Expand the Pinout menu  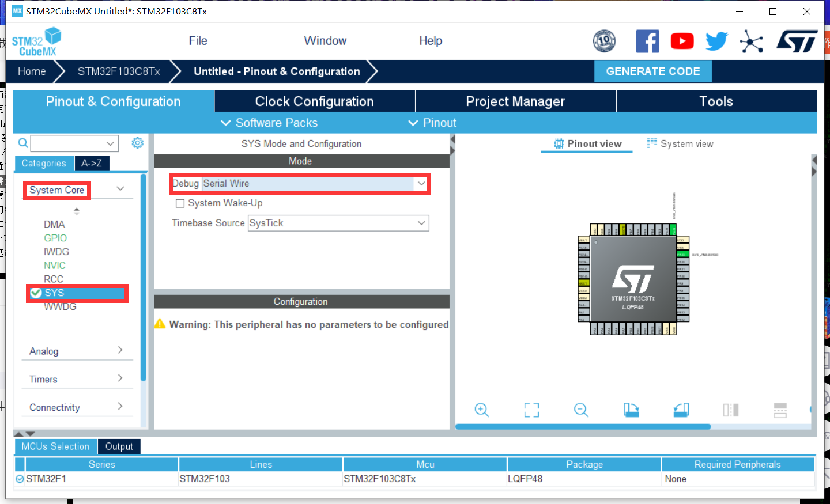432,123
